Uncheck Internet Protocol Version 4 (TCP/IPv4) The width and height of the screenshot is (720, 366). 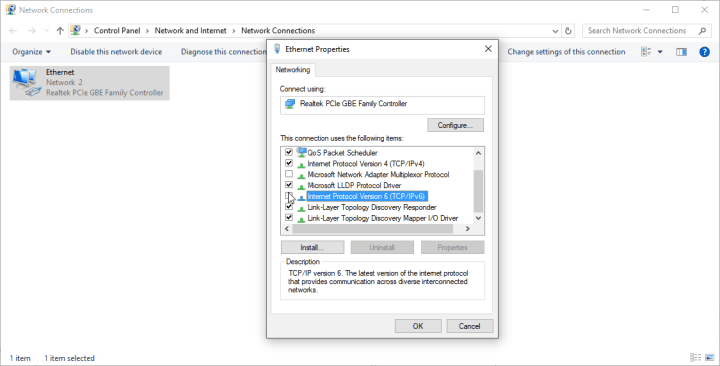[288, 163]
